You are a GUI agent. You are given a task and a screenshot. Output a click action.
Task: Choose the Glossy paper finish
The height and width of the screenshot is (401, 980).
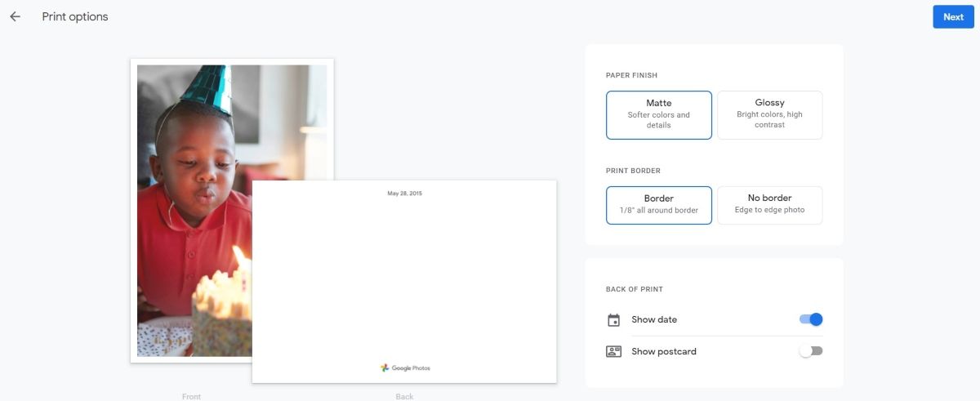[x=769, y=114]
